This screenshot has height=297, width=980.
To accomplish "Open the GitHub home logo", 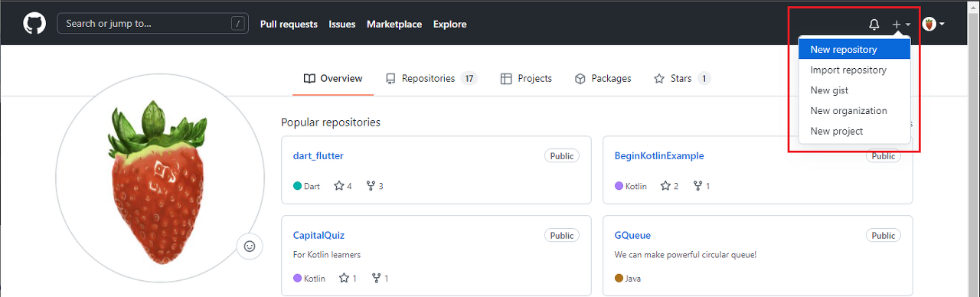I will tap(34, 24).
